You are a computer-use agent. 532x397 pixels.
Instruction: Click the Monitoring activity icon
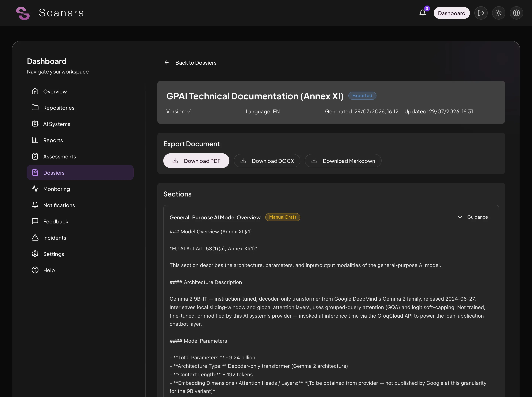pyautogui.click(x=35, y=189)
